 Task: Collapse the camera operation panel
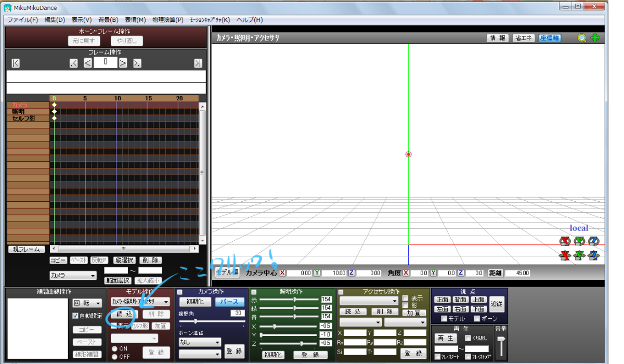click(x=179, y=292)
